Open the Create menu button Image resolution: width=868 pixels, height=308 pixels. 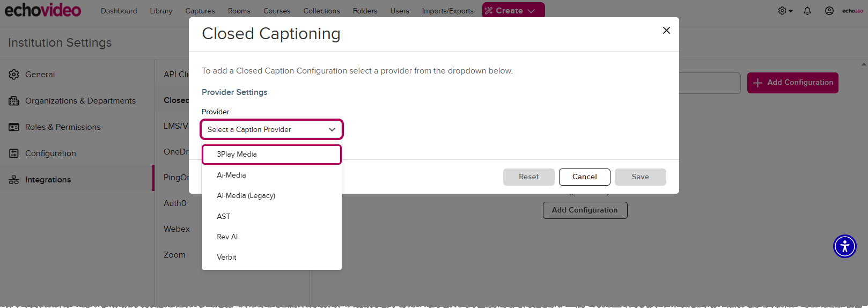[x=513, y=11]
